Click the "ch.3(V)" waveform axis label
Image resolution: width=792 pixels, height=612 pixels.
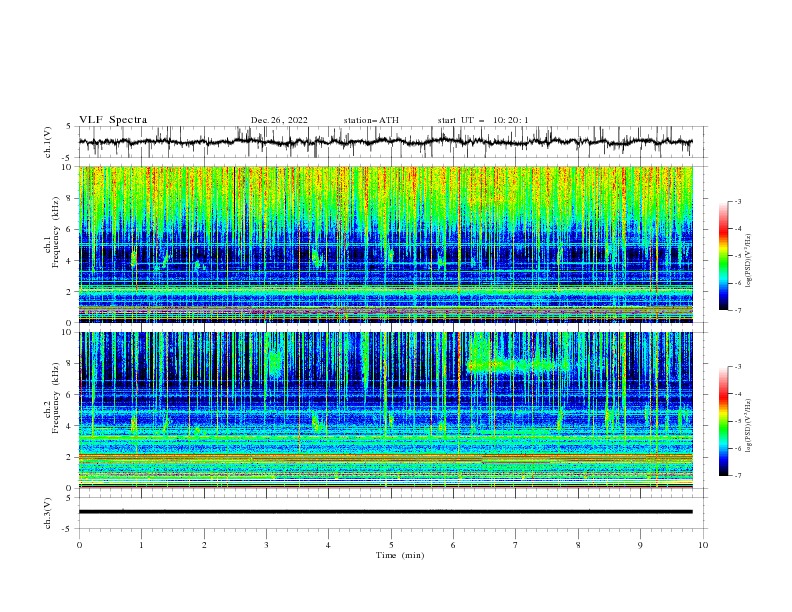tap(48, 513)
